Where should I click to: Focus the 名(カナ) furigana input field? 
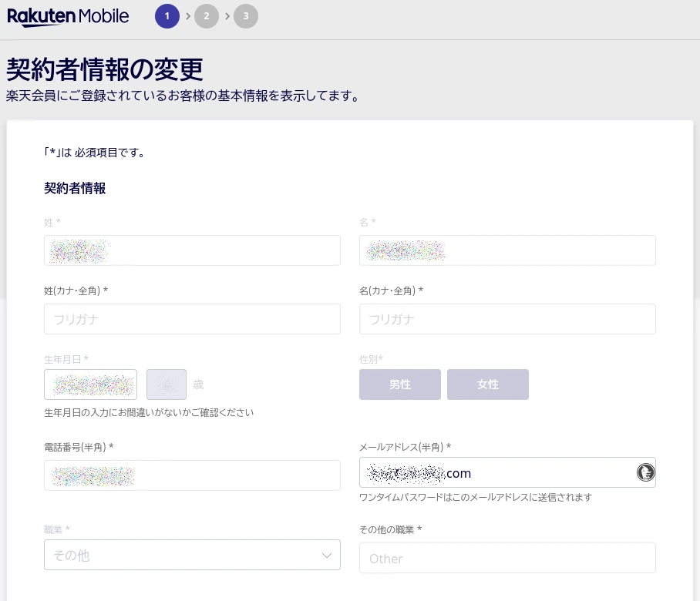tap(507, 319)
